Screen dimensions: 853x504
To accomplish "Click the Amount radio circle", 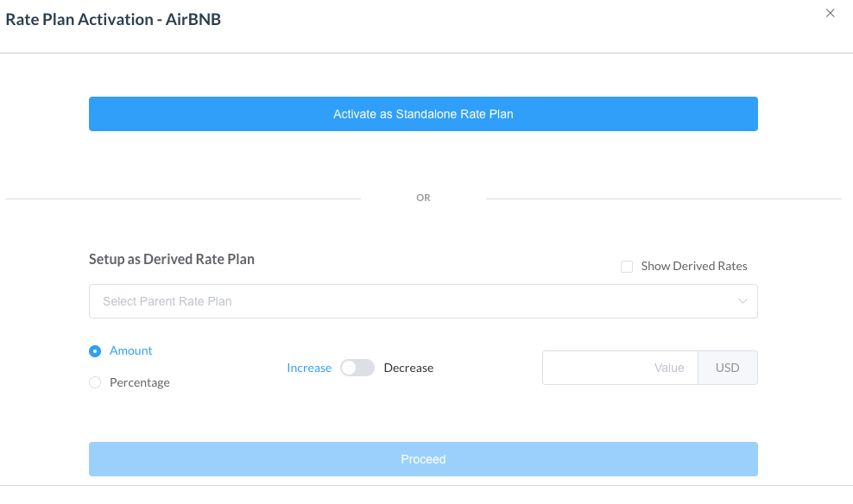I will 95,351.
